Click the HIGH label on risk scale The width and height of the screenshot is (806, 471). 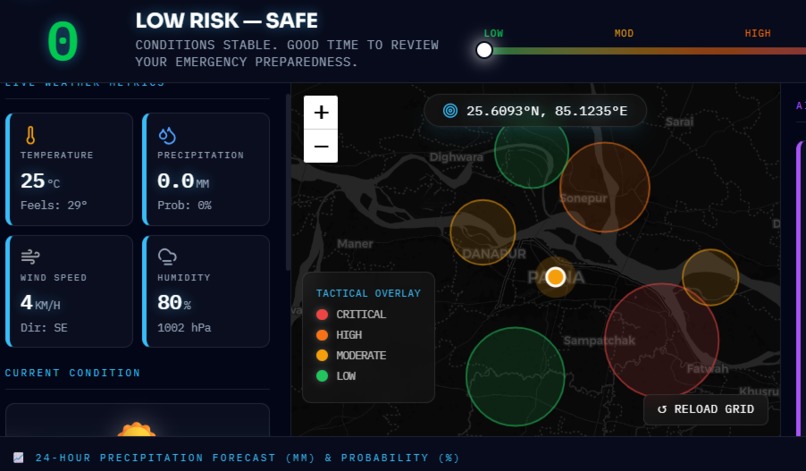tap(758, 33)
